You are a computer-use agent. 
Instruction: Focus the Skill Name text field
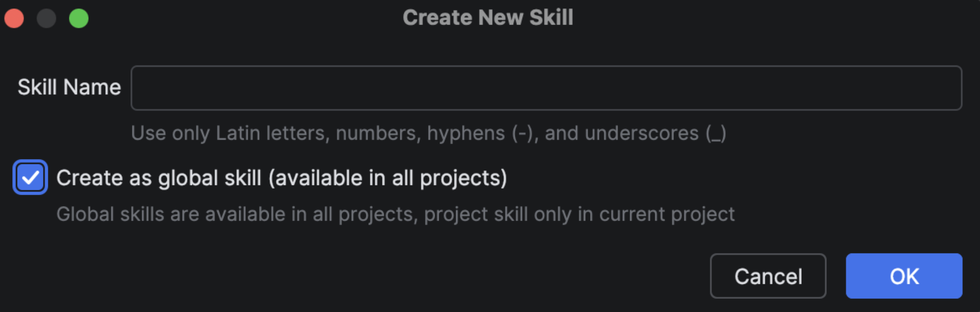coord(546,88)
